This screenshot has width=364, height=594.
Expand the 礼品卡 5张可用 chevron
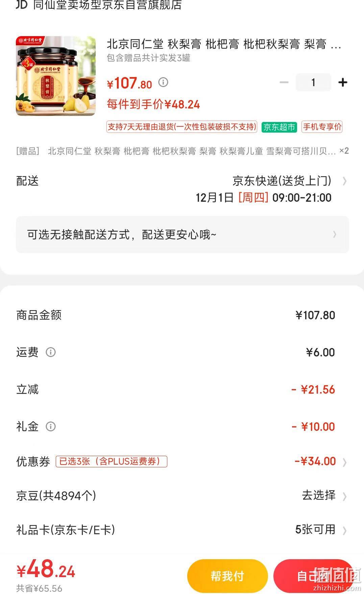pyautogui.click(x=344, y=530)
